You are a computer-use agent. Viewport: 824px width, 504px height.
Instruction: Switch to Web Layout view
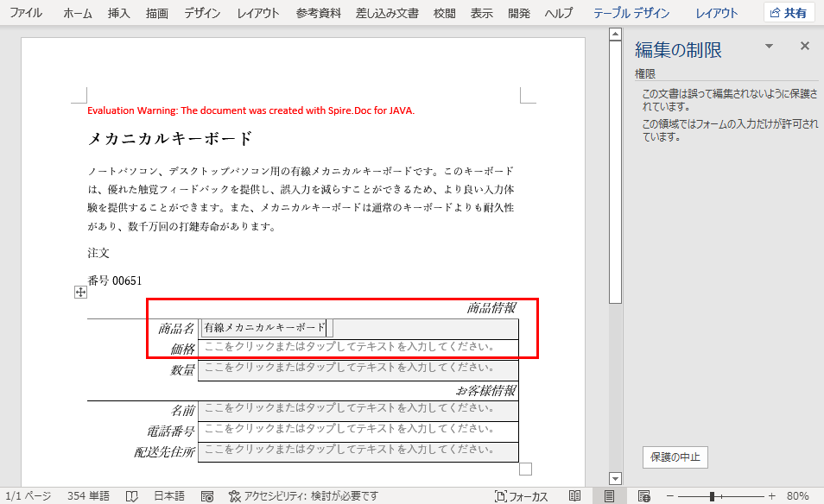tap(645, 495)
